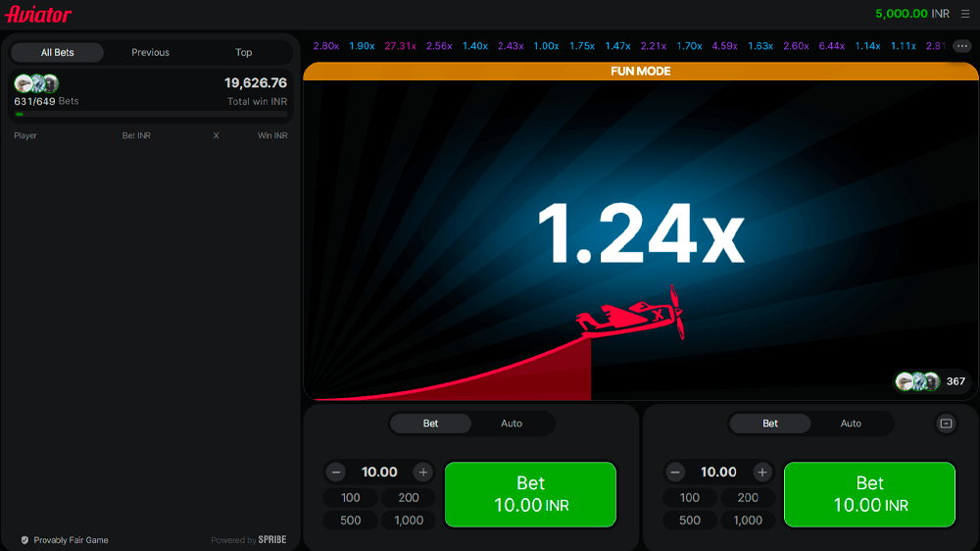Viewport: 980px width, 551px height.
Task: Switch to the Top bets tab
Action: click(243, 53)
